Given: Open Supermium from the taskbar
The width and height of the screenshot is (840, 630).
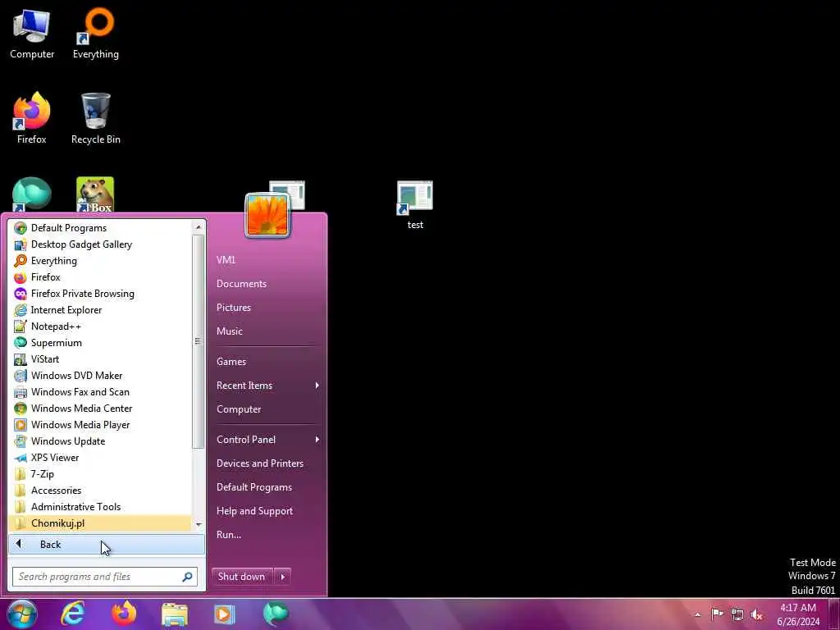Looking at the screenshot, I should [x=276, y=614].
